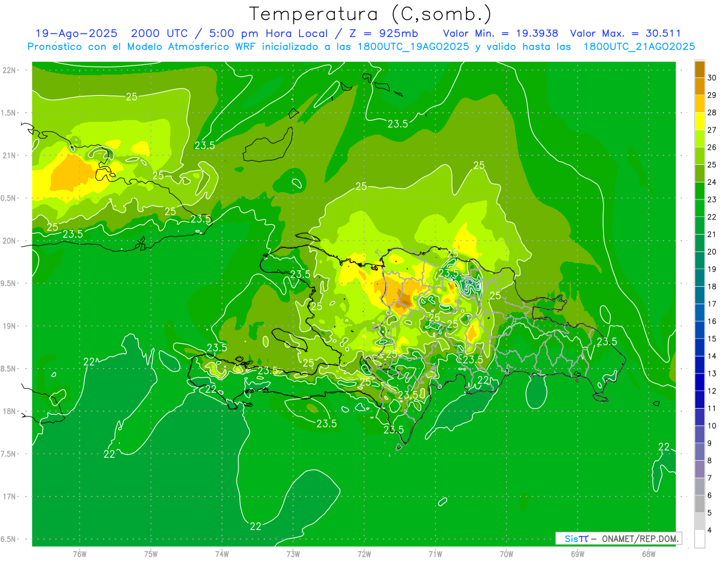
Task: Click the '76W' longitude label
Action: [79, 554]
